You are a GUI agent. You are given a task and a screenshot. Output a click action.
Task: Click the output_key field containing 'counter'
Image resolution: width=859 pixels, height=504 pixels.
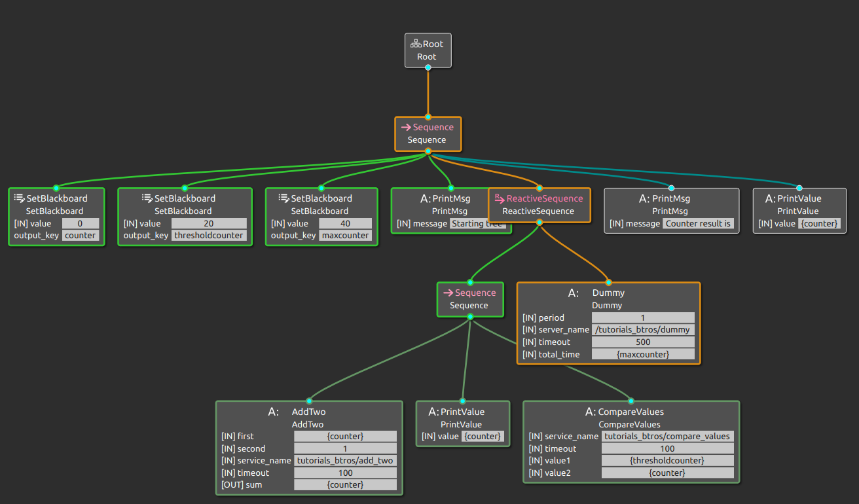point(81,236)
